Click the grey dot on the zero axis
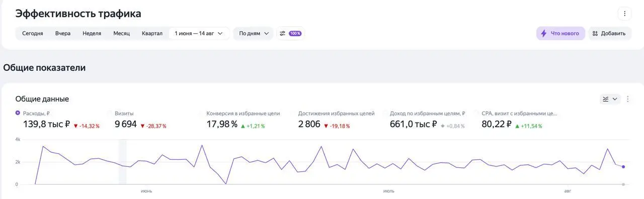Image resolution: width=644 pixels, height=199 pixels. (x=623, y=184)
